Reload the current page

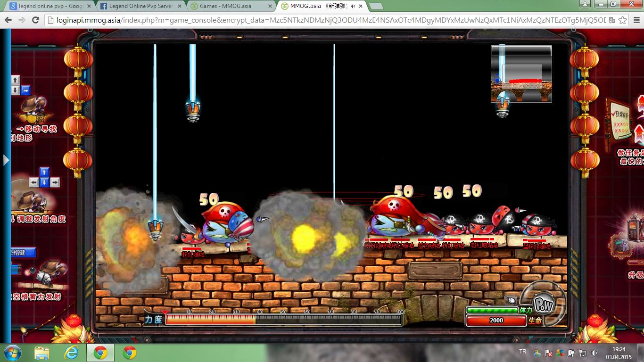coord(35,20)
